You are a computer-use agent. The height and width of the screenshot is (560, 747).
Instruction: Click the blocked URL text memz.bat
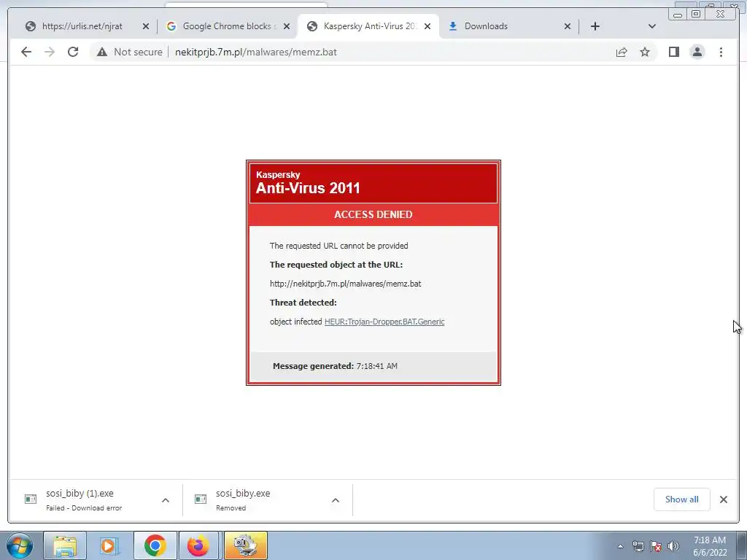tap(345, 284)
